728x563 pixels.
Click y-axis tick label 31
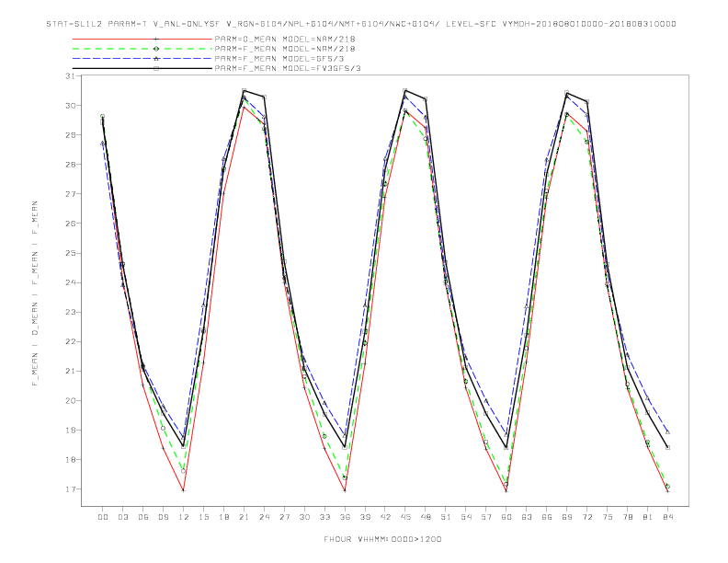click(70, 76)
